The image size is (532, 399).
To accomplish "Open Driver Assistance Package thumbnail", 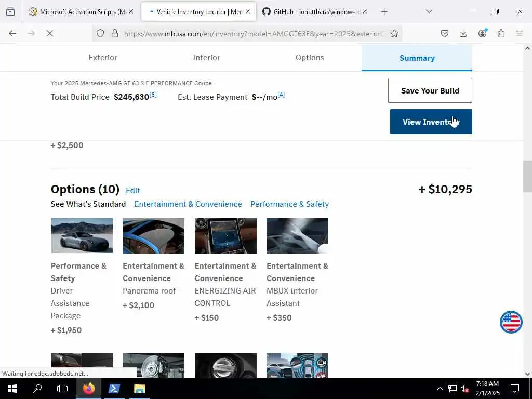I will (82, 236).
